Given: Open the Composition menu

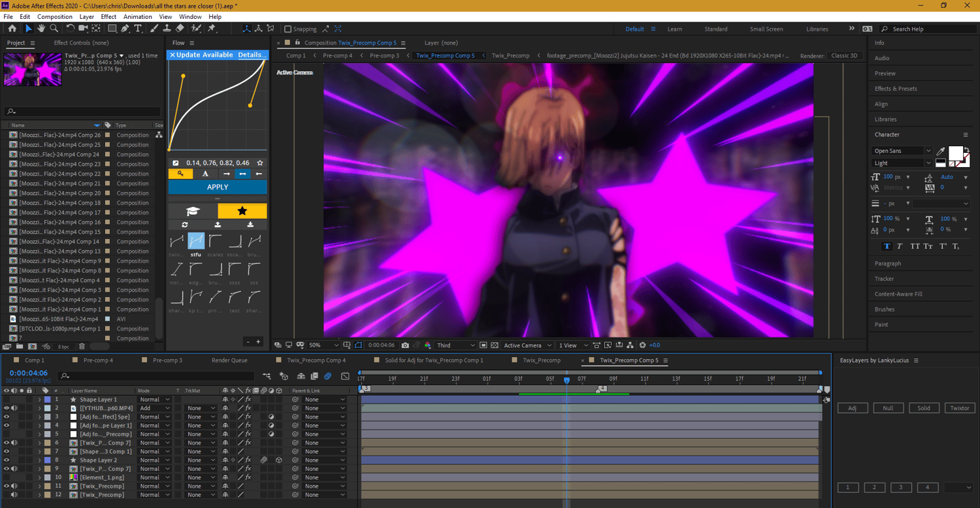Looking at the screenshot, I should [55, 16].
